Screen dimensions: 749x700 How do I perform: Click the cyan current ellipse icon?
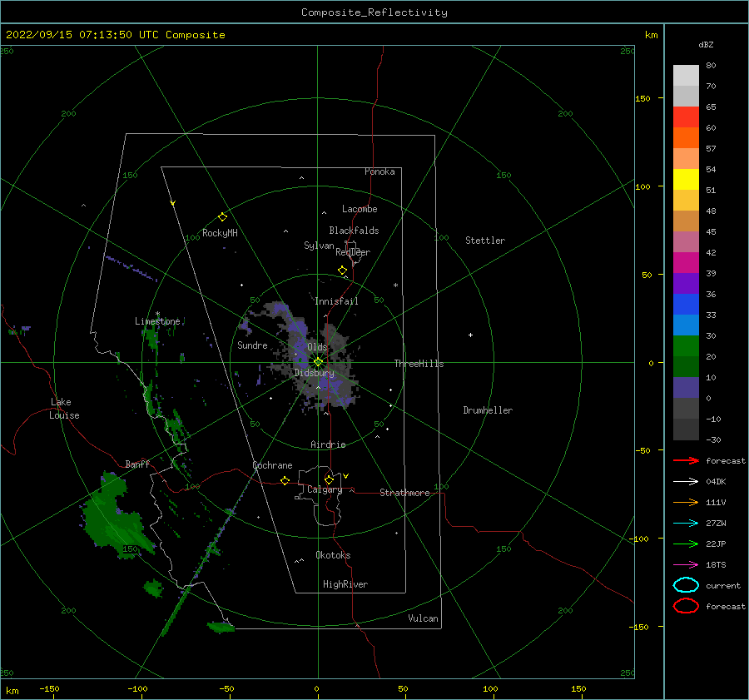(x=686, y=585)
